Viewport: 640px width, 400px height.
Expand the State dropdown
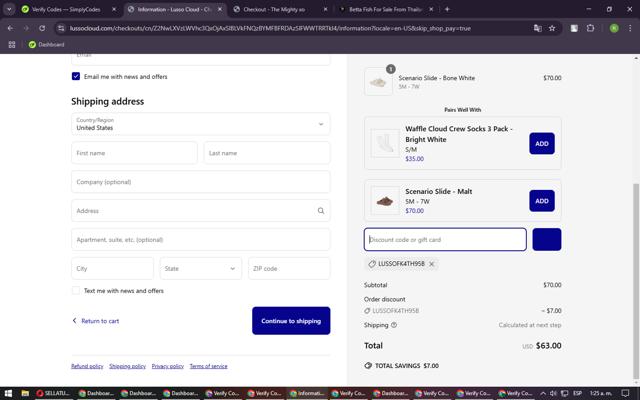click(200, 269)
